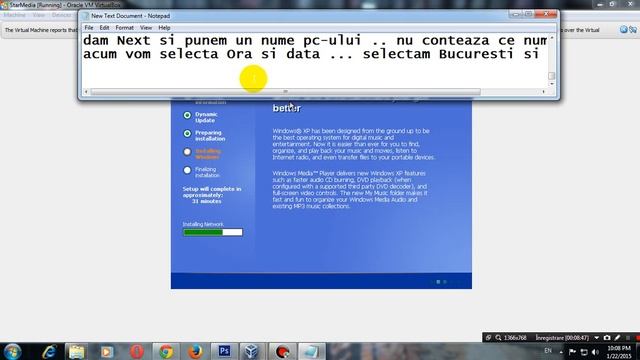Open the recorder dropdown arrow near Inregistrare
The image size is (640, 360).
tap(597, 338)
